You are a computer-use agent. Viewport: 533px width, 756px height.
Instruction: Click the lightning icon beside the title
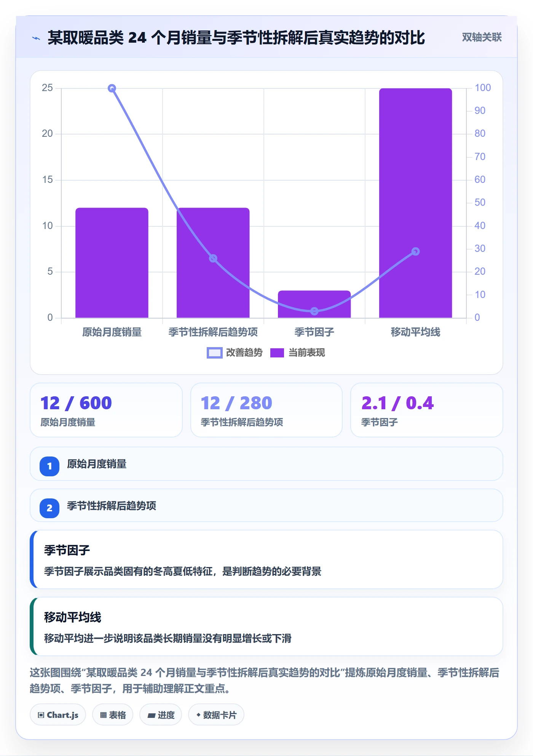(36, 38)
